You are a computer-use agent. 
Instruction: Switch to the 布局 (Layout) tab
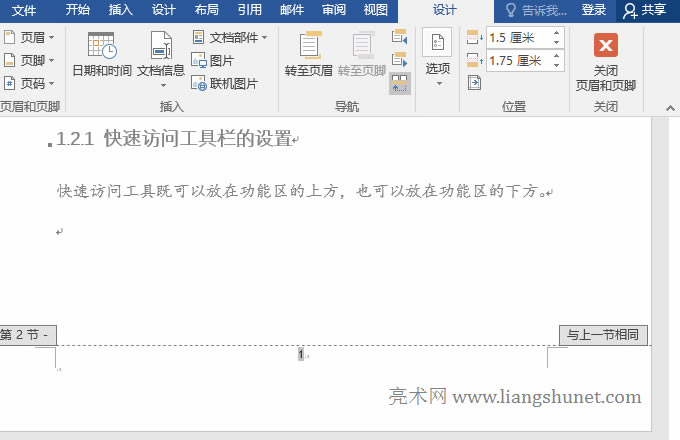coord(207,10)
